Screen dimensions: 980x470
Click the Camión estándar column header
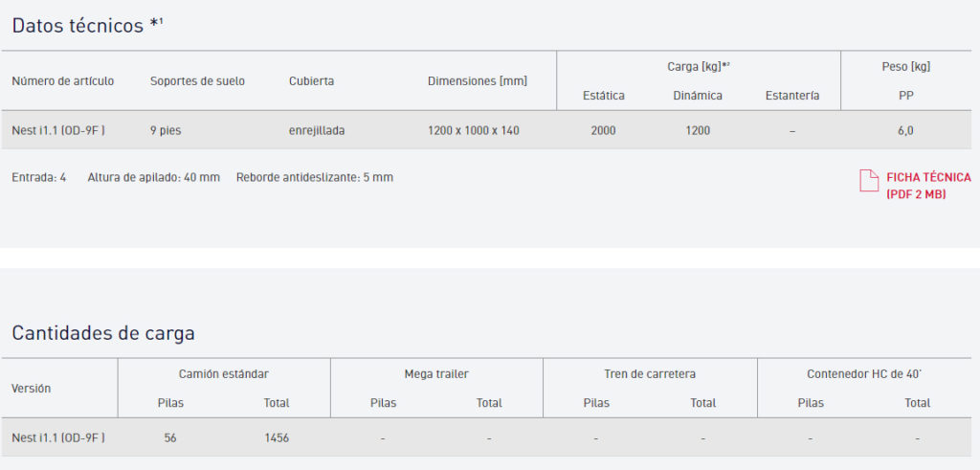point(224,373)
